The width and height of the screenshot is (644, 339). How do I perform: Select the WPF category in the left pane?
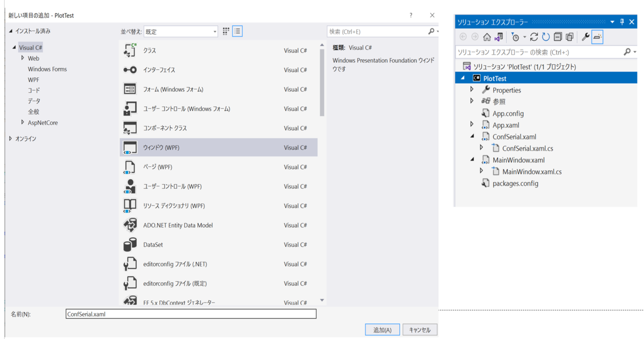pos(33,79)
